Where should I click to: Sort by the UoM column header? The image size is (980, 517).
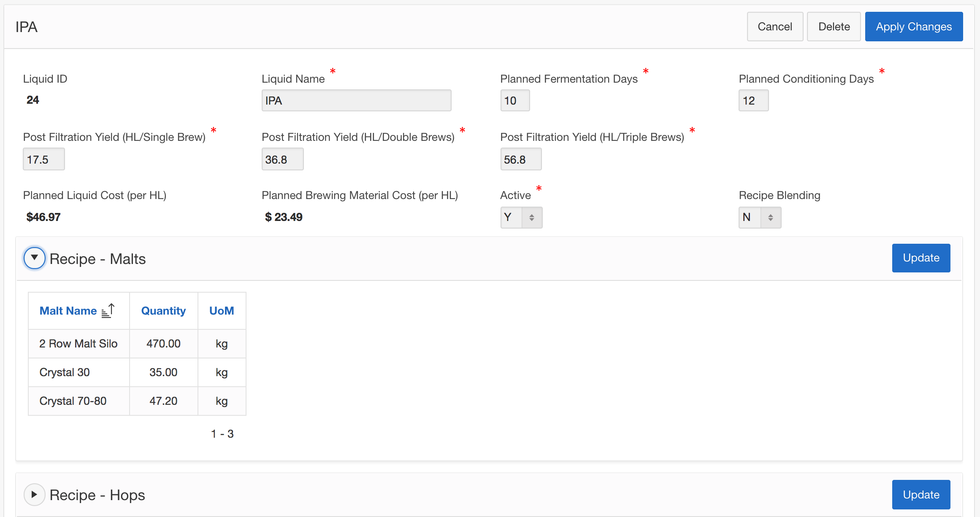pos(222,311)
